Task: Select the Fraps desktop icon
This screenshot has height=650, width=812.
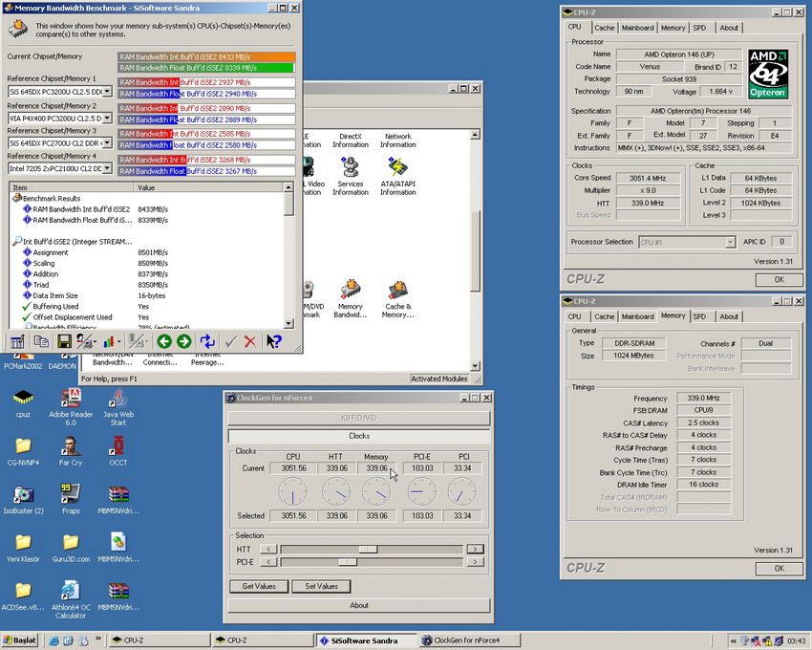Action: tap(71, 500)
